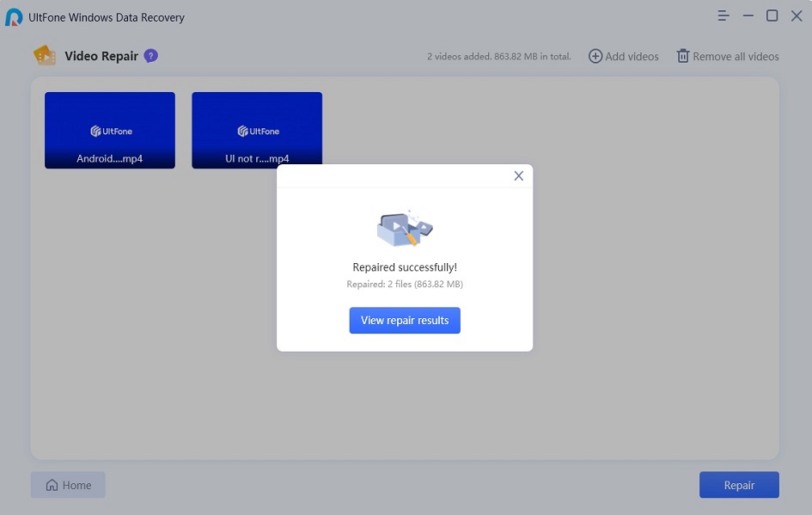Click the 'UltFone Windows Data Recovery' title text
This screenshot has width=812, height=515.
pos(107,17)
